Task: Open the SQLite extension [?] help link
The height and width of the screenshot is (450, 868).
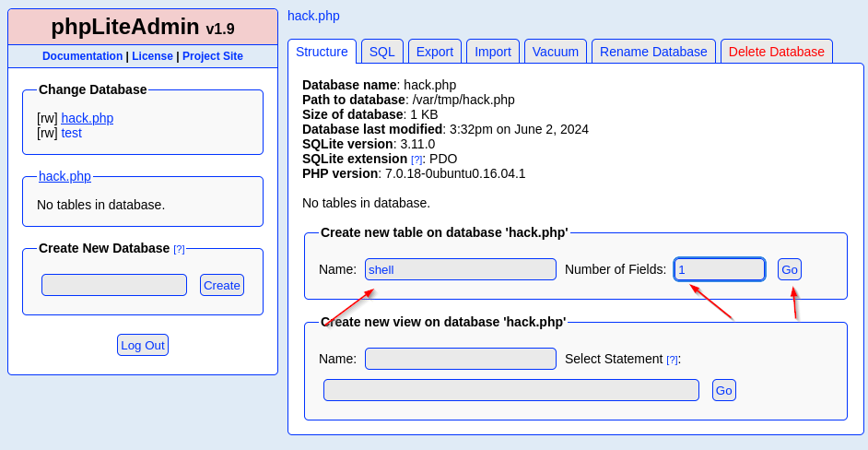Action: point(416,160)
